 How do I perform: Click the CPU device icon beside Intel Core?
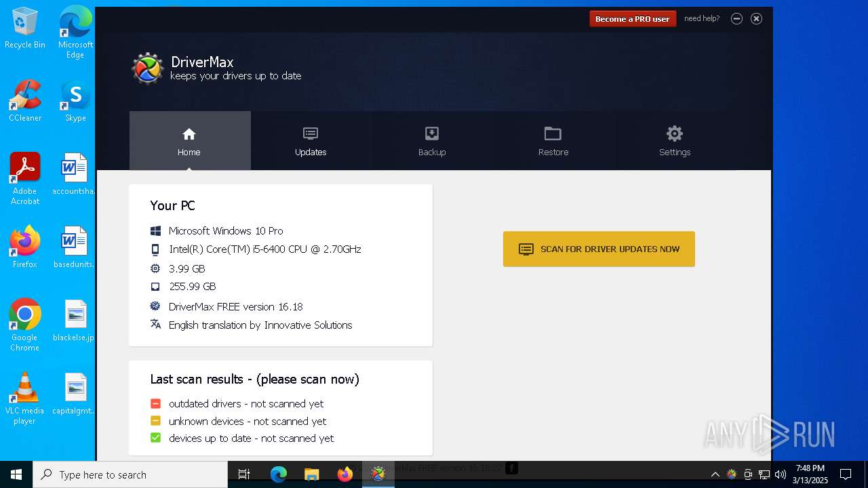tap(155, 249)
